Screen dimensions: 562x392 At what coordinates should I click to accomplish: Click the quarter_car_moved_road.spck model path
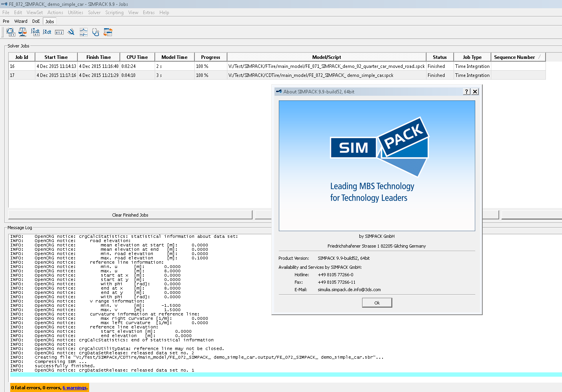[x=326, y=66]
